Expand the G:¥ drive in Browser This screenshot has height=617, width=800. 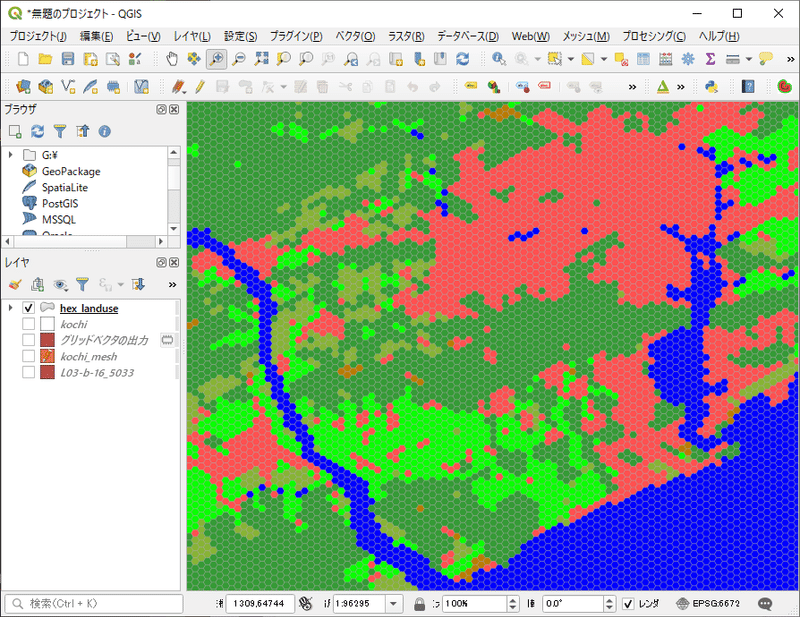(x=10, y=154)
